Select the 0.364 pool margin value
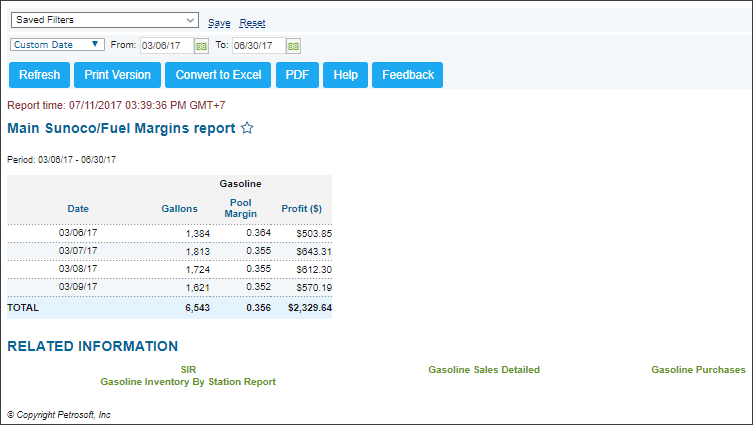753x425 pixels. point(259,233)
